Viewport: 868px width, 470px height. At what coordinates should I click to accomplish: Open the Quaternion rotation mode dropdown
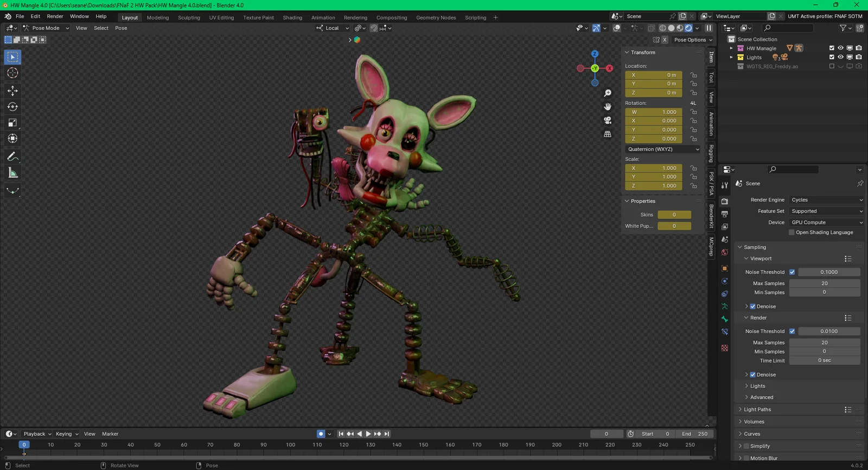pyautogui.click(x=663, y=149)
